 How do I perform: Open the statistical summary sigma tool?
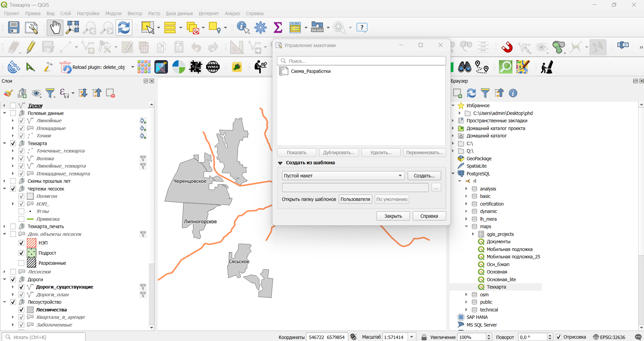point(278,28)
